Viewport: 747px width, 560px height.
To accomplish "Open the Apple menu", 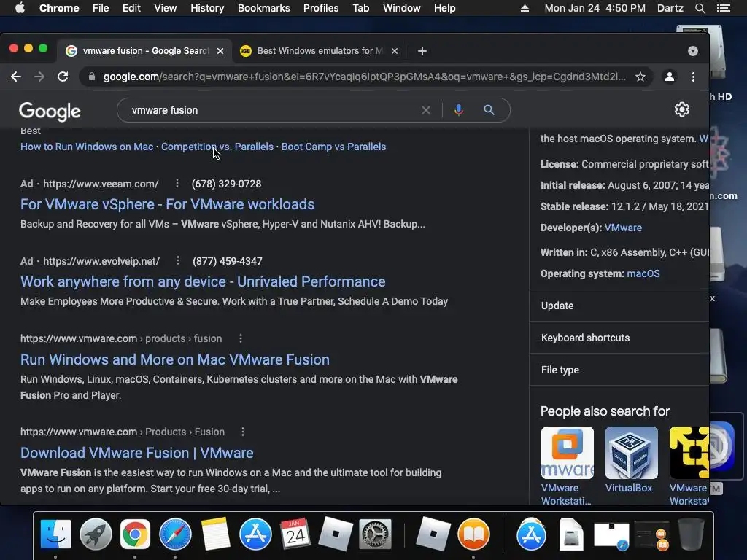I will pos(20,8).
